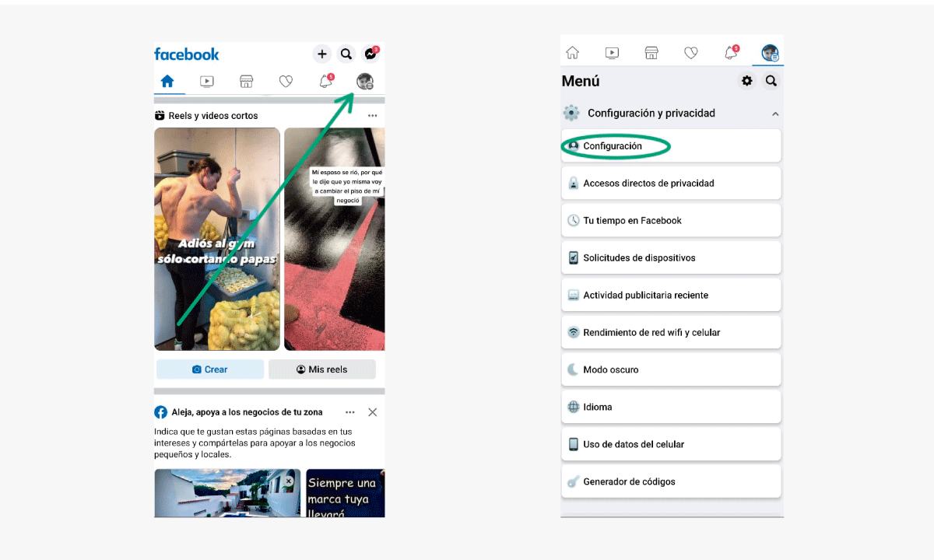The height and width of the screenshot is (560, 934).
Task: Expand Actividad publicitaria reciente
Action: pyautogui.click(x=671, y=295)
